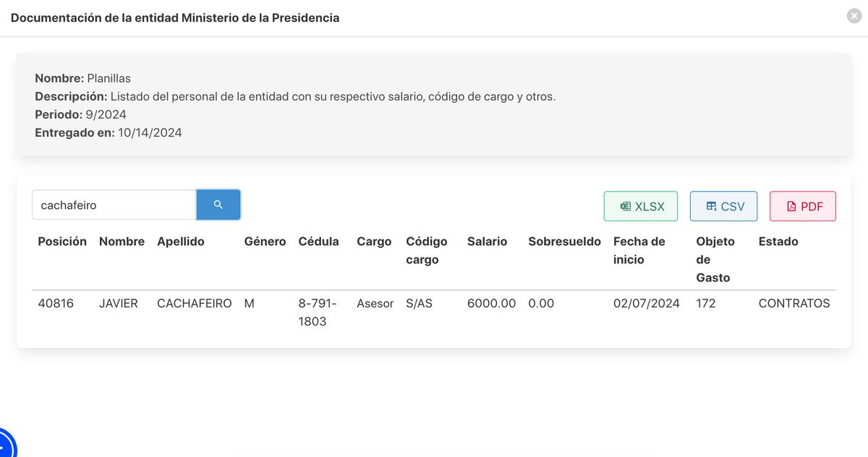Select the Cédula column header
868x457 pixels.
[318, 242]
